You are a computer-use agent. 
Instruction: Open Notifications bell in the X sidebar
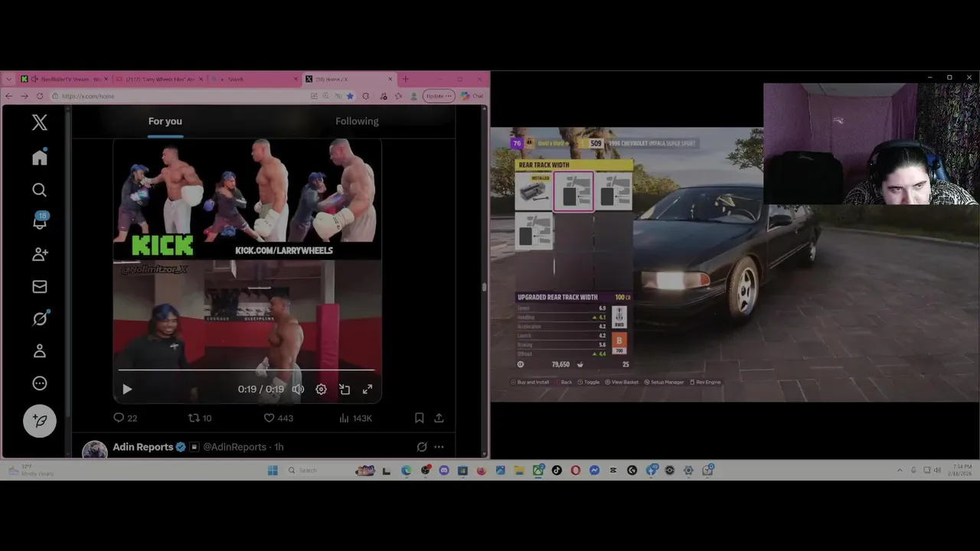pos(40,221)
